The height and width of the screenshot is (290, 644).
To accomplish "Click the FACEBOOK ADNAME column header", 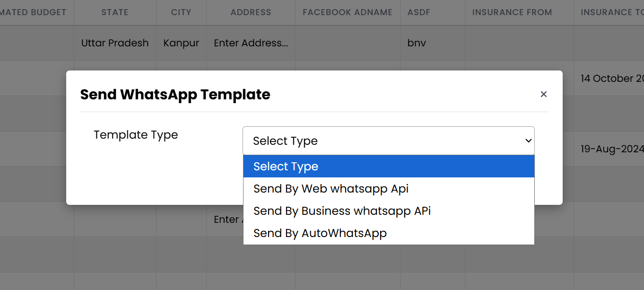I will [x=347, y=12].
